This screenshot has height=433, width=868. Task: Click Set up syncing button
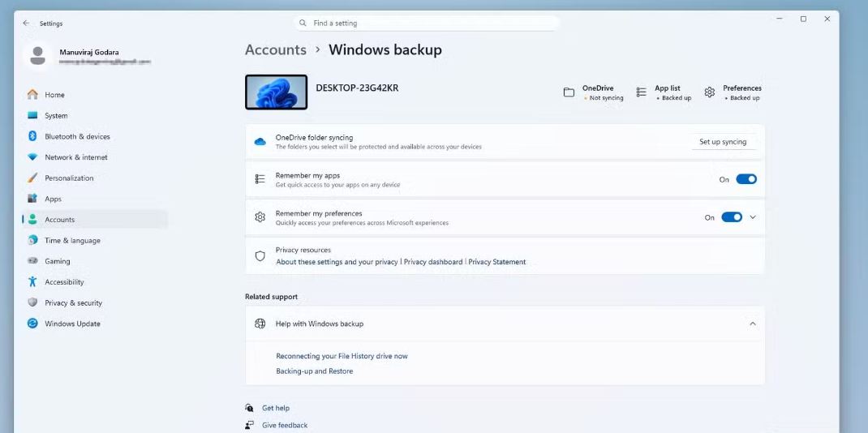723,142
